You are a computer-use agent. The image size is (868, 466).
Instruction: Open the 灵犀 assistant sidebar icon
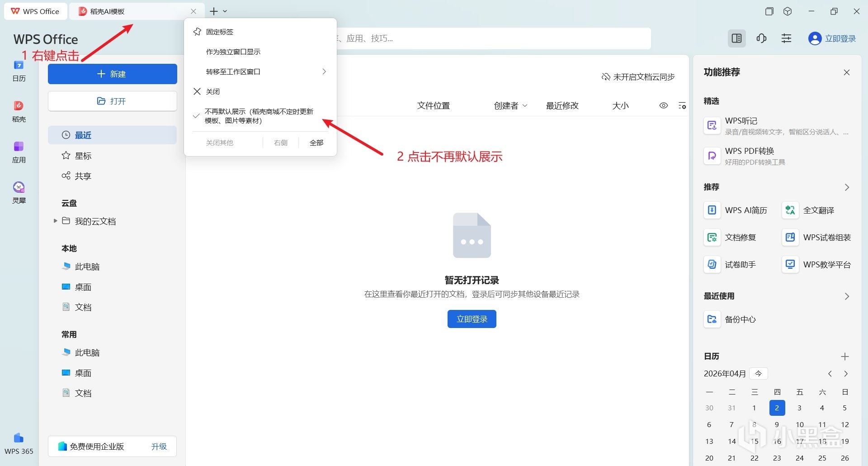point(19,193)
